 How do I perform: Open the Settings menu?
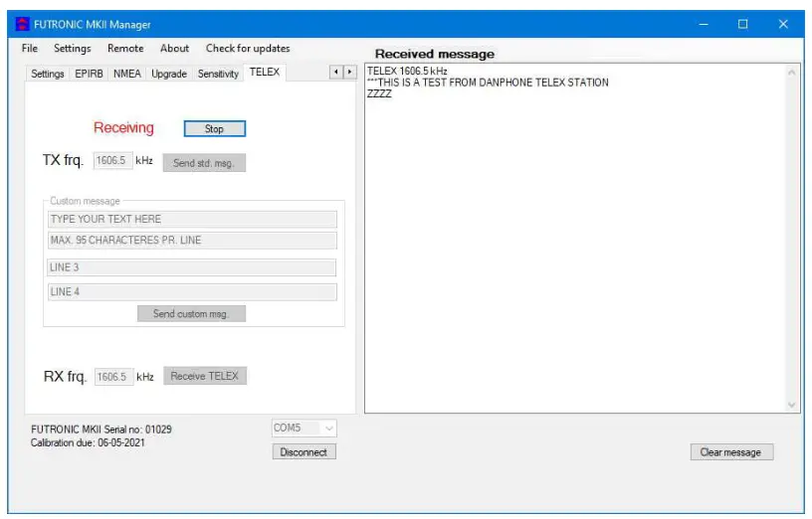pyautogui.click(x=72, y=48)
